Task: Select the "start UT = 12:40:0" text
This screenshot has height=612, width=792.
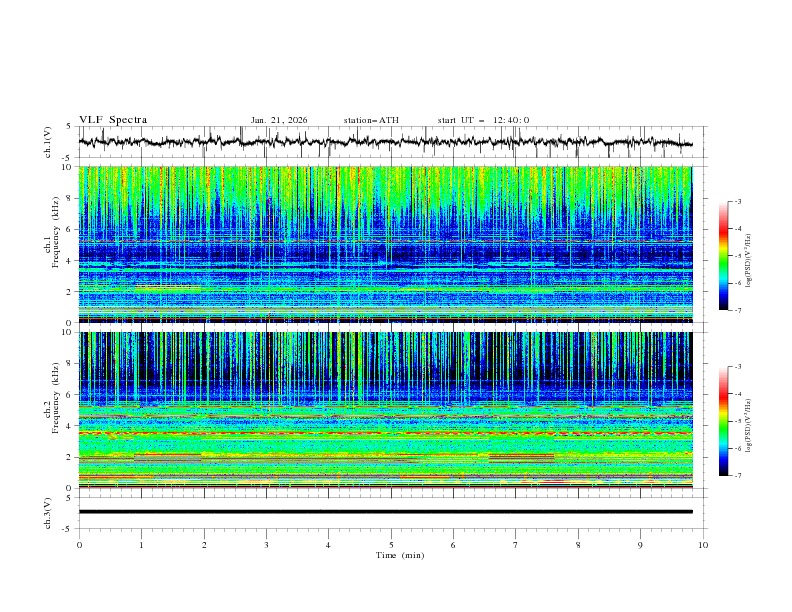Action: tap(483, 120)
